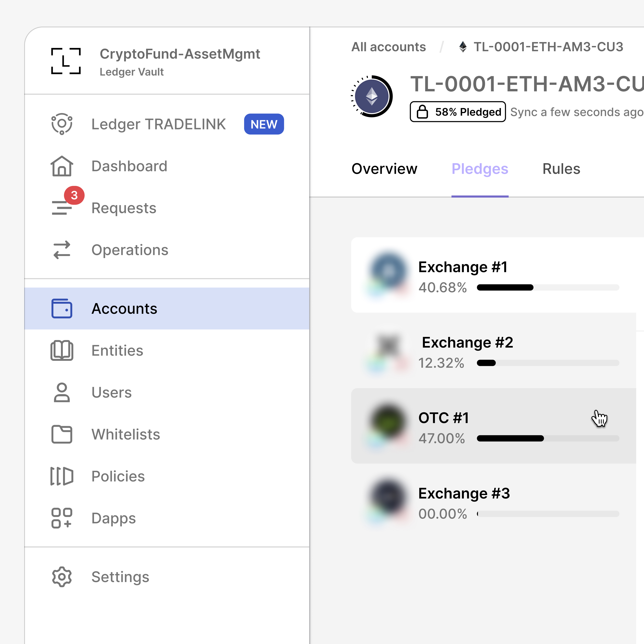Click the Entities book icon
This screenshot has width=644, height=644.
(62, 350)
